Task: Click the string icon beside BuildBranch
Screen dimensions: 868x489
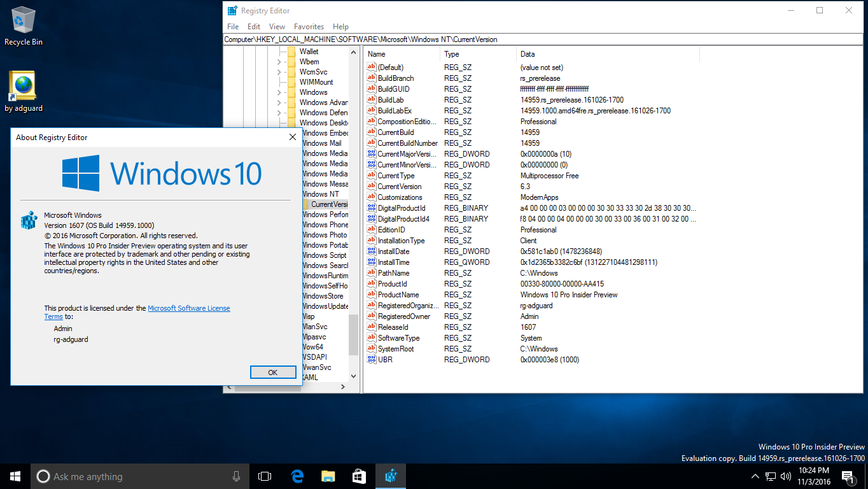Action: coord(372,78)
